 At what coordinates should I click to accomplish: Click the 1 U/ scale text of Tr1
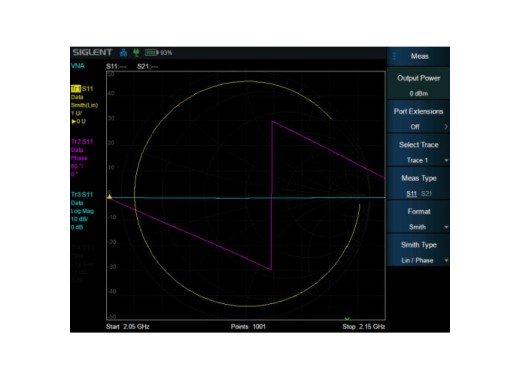coord(76,113)
